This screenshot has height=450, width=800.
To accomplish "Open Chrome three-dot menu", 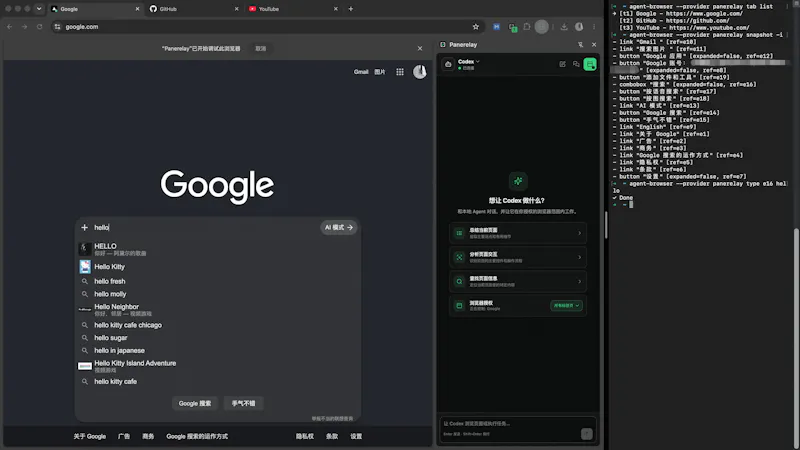I will pyautogui.click(x=594, y=27).
